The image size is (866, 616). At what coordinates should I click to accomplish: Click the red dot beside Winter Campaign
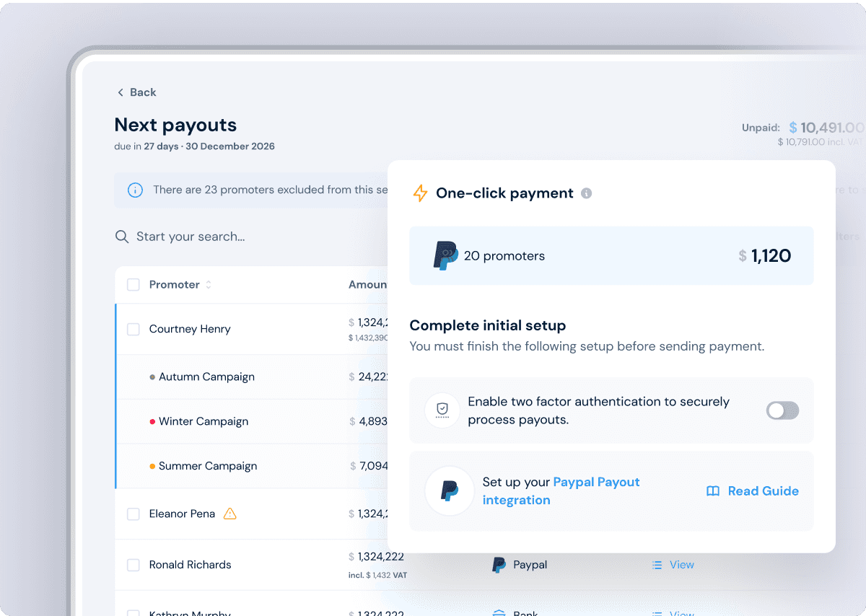point(152,422)
